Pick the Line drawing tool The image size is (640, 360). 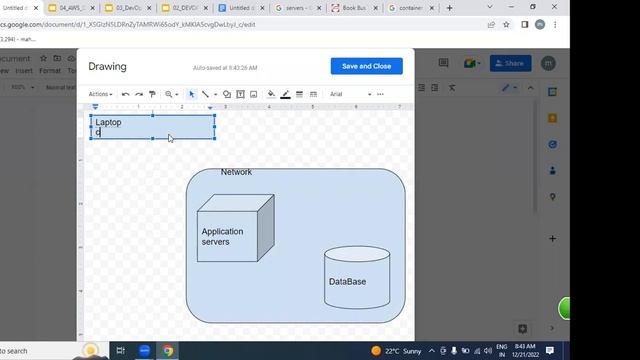[205, 94]
